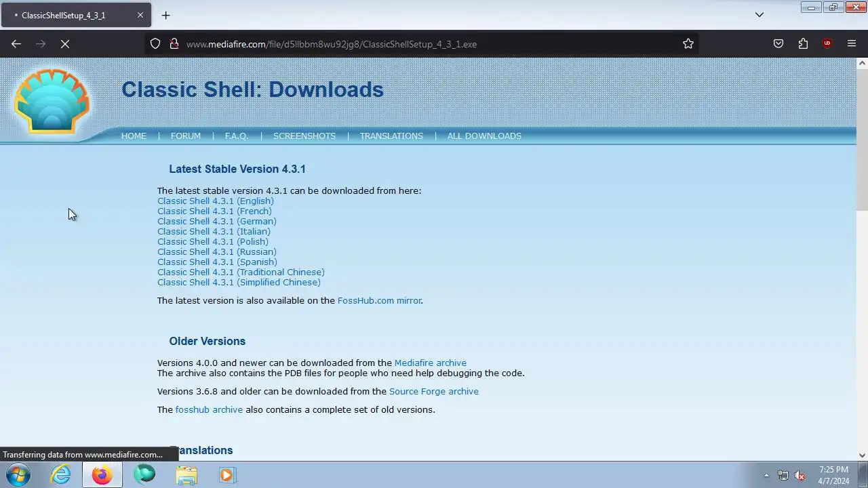Open TRANSLATIONS in the site navigation
Viewport: 868px width, 488px height.
391,136
